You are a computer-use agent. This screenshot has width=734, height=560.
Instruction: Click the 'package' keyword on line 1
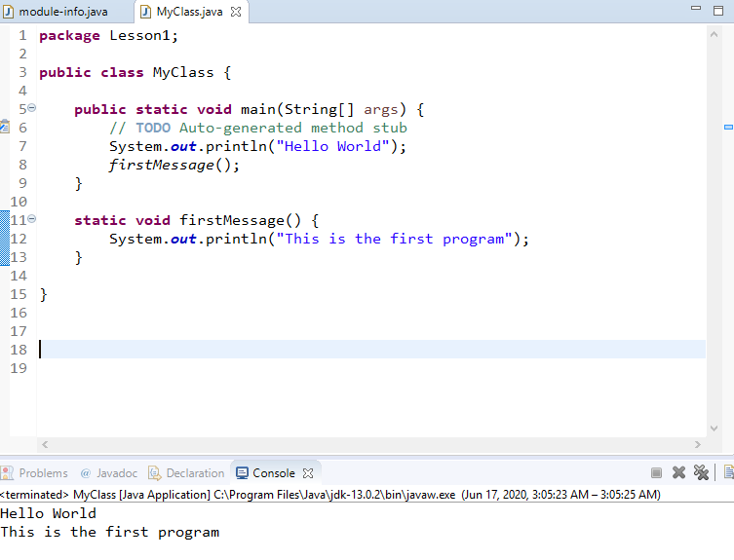pyautogui.click(x=69, y=36)
